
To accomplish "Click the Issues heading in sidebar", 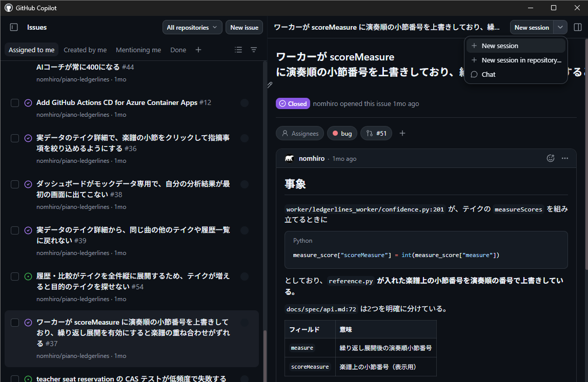I will coord(37,27).
